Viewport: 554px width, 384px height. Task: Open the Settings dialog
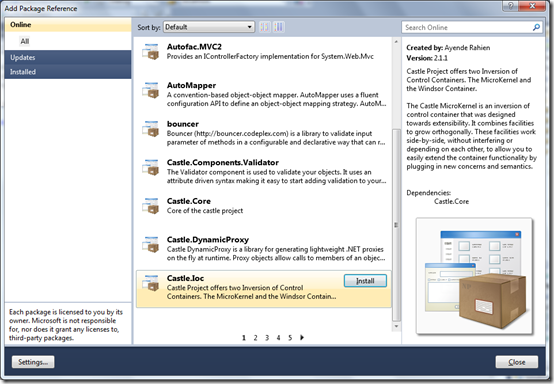(33, 362)
